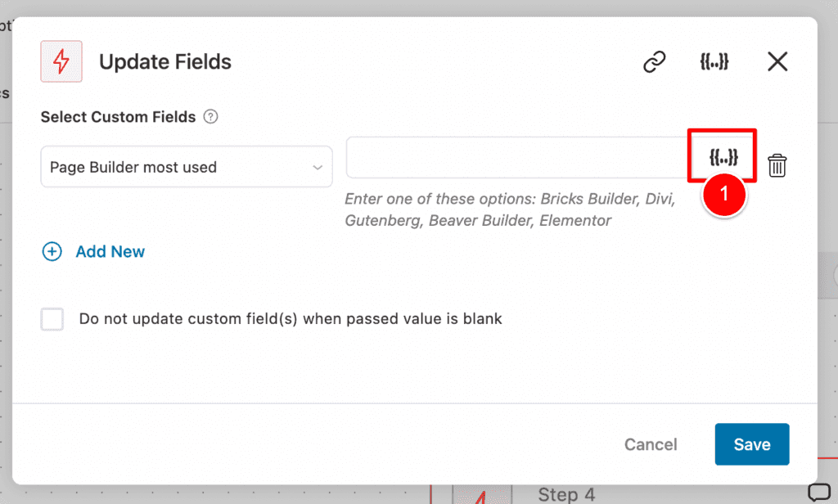Open the chat bubble in the bottom corner
The height and width of the screenshot is (504, 838).
pyautogui.click(x=818, y=489)
